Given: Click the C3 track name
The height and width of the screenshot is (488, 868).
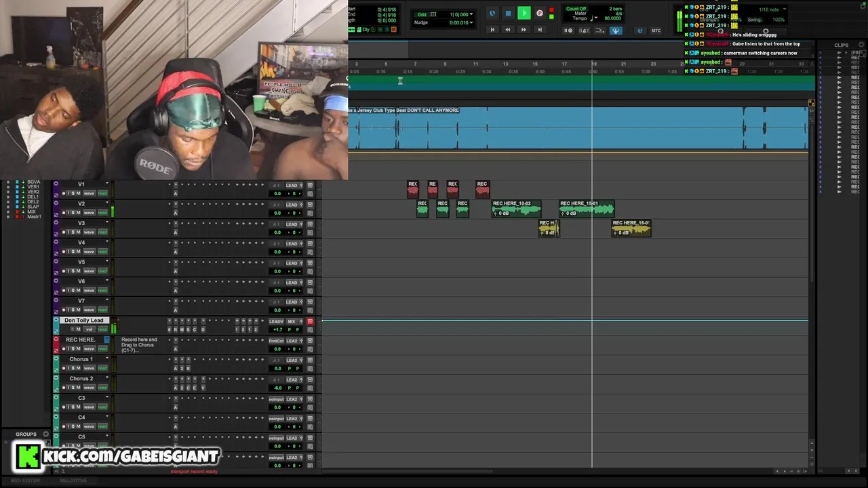Looking at the screenshot, I should coord(81,398).
